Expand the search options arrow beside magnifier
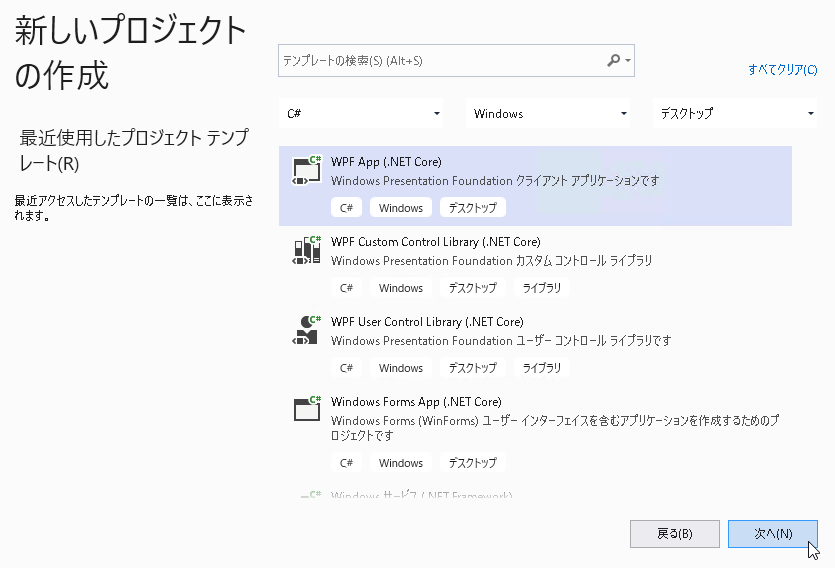The height and width of the screenshot is (568, 835). (x=628, y=60)
